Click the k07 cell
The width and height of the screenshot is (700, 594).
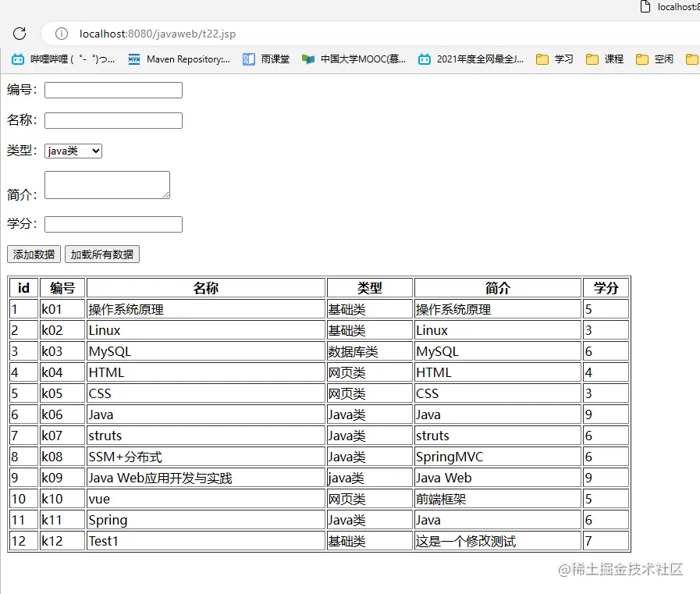point(62,436)
